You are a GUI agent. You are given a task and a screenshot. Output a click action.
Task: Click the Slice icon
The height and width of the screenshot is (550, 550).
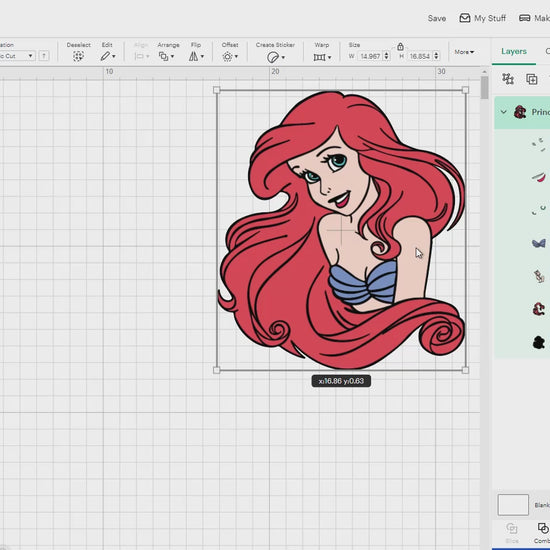512,529
